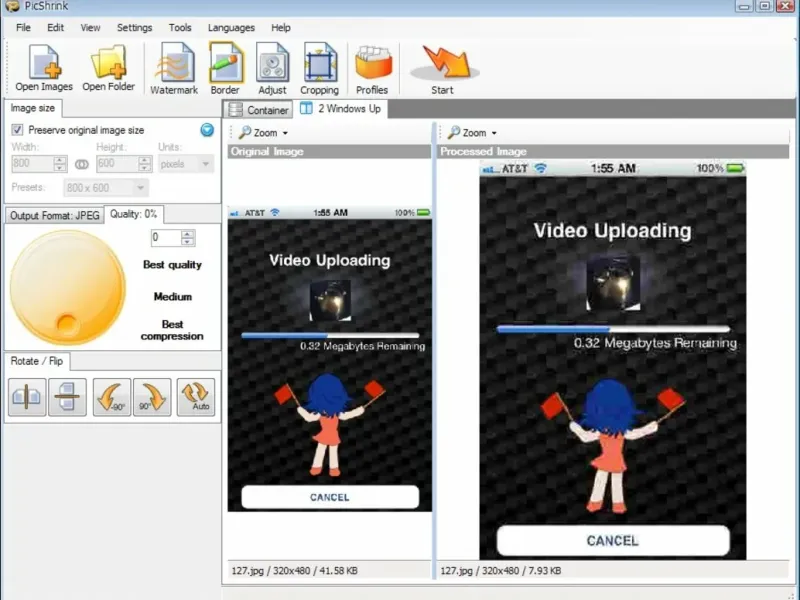This screenshot has height=600, width=800.
Task: Rotate image -90 degrees
Action: pyautogui.click(x=112, y=396)
